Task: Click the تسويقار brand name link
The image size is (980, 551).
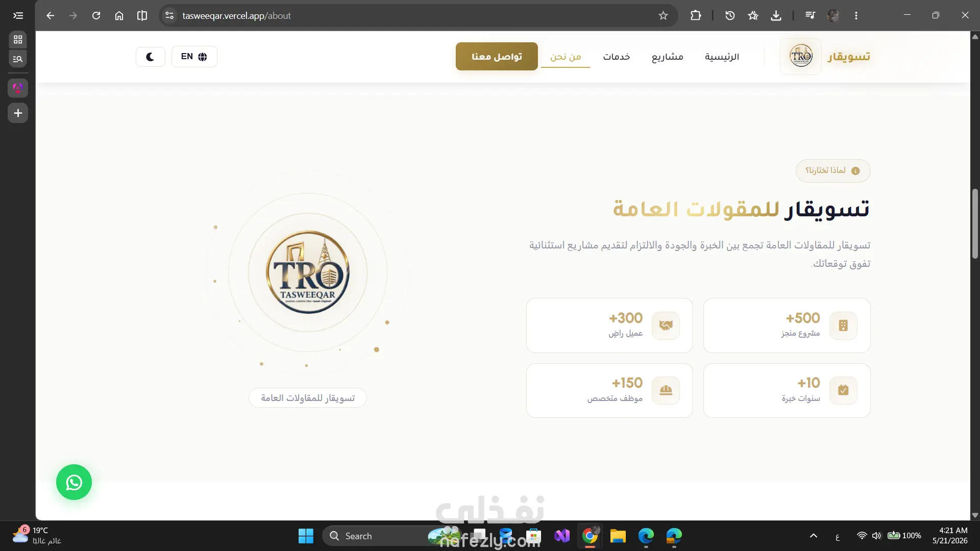Action: pyautogui.click(x=849, y=57)
